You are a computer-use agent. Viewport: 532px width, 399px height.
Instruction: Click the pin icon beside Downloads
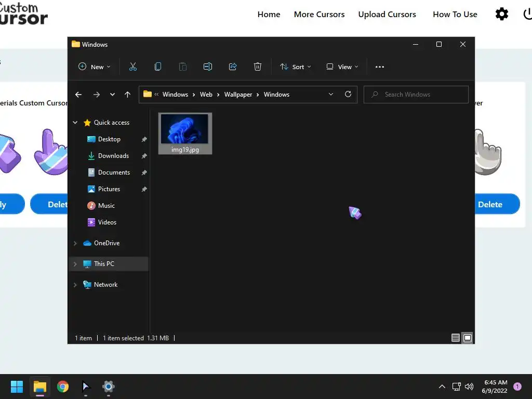pos(144,156)
